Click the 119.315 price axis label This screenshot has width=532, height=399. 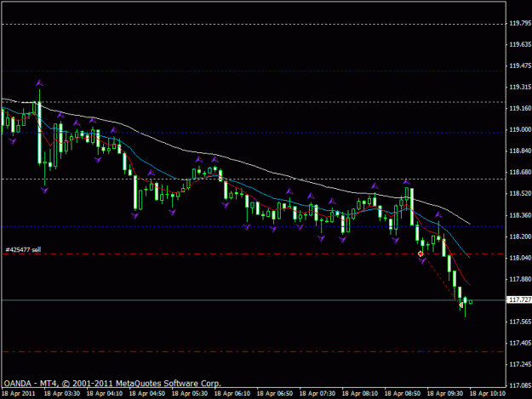coord(520,87)
